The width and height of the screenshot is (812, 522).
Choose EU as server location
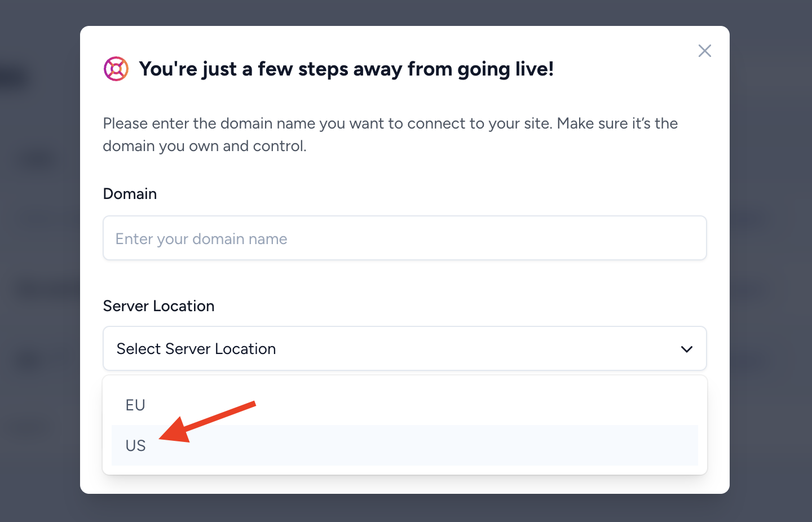(136, 405)
